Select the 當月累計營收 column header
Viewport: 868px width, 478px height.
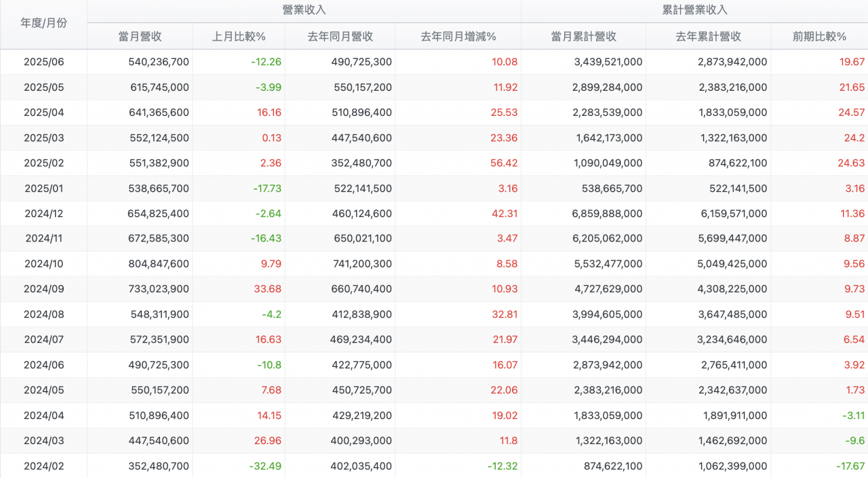[584, 37]
